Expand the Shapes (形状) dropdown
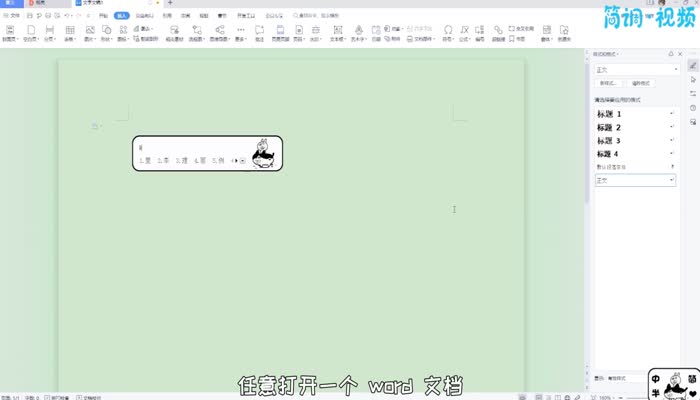The height and width of the screenshot is (400, 700). coord(107,39)
